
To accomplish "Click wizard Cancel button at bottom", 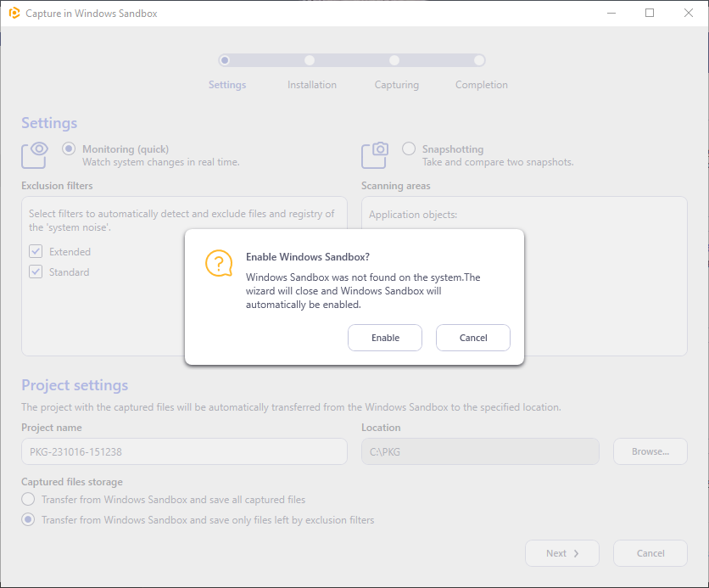I will tap(650, 553).
